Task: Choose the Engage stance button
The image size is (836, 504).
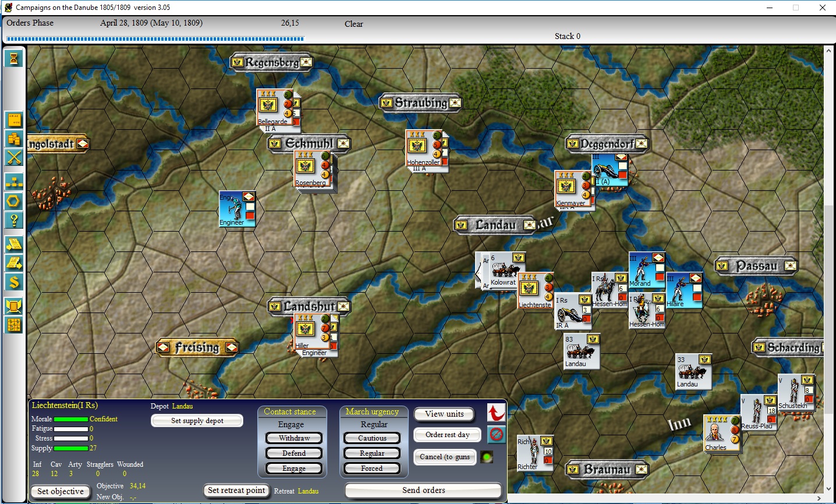Action: [x=294, y=468]
